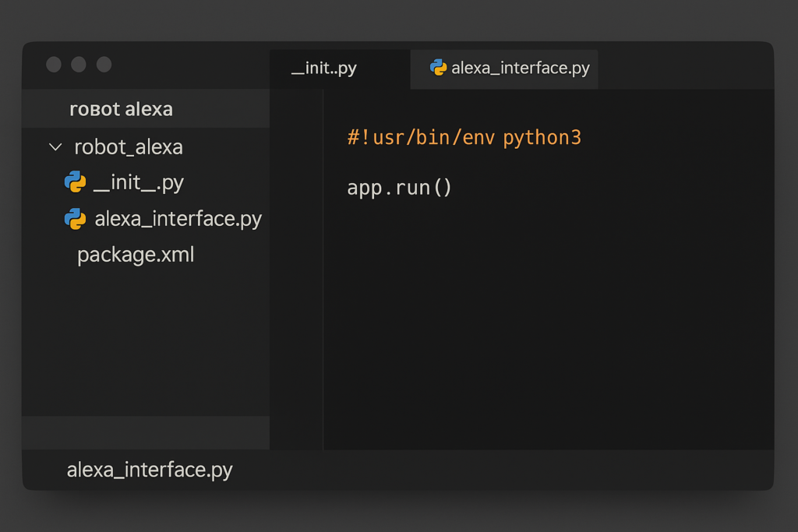Screen dimensions: 798x532
Task: Place cursor on 'app.run()' code line
Action: pyautogui.click(x=400, y=188)
